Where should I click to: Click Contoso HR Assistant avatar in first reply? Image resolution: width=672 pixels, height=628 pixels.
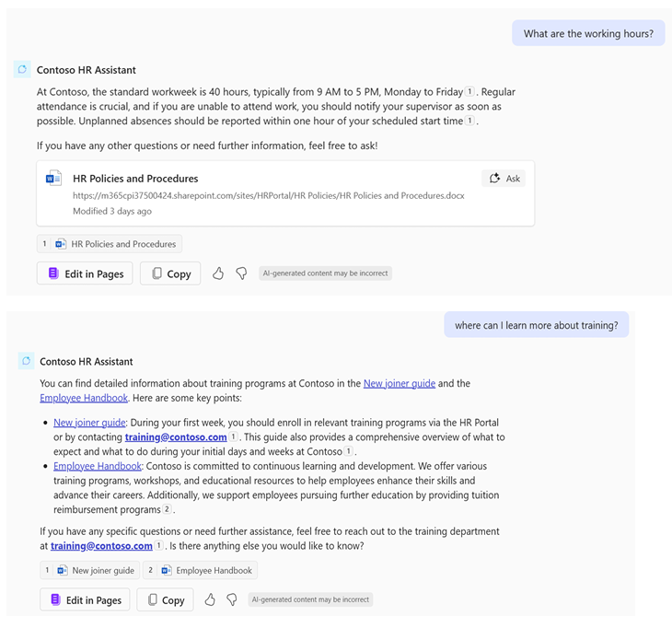22,69
